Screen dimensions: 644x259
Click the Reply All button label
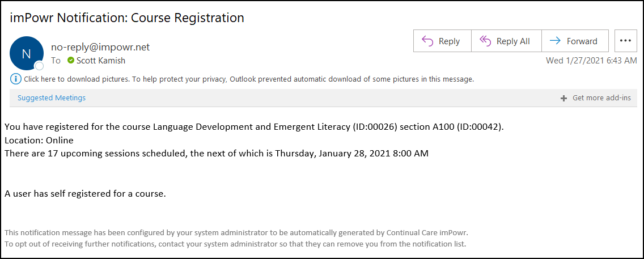coord(513,41)
